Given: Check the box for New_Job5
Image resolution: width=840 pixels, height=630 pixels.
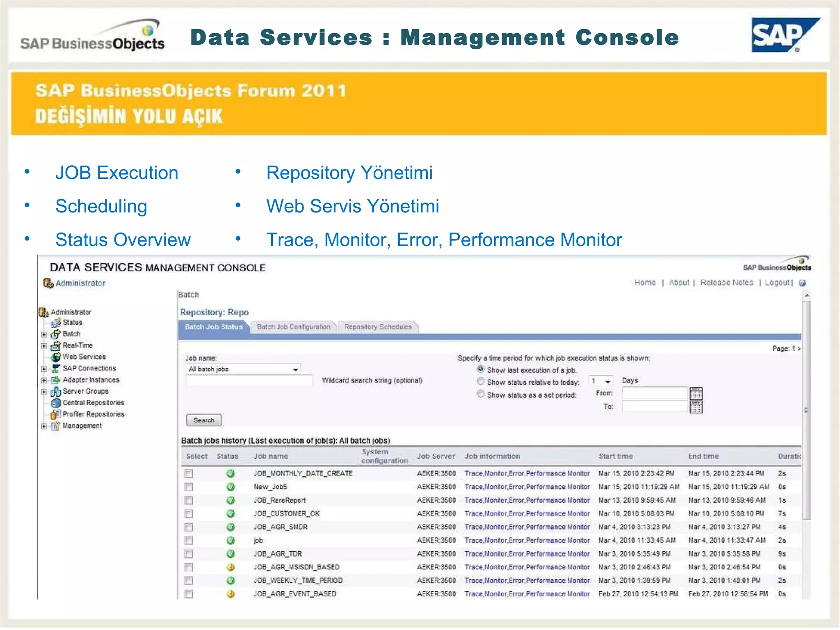Looking at the screenshot, I should click(x=189, y=487).
